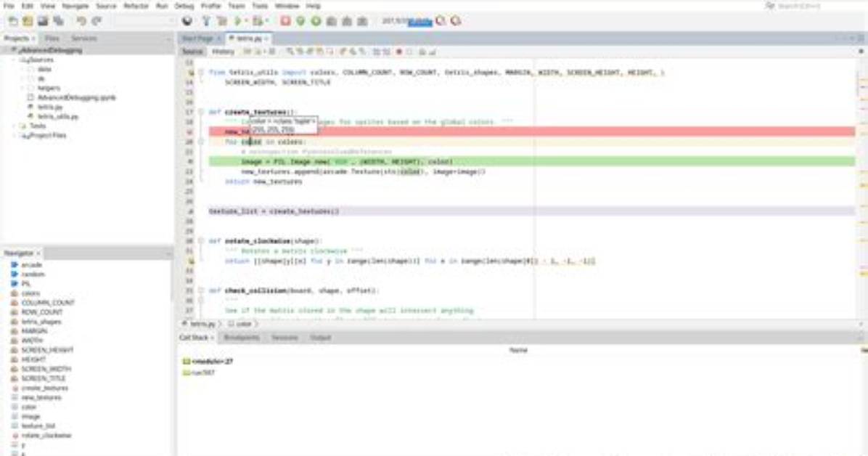868x456 pixels.
Task: Click the Step Into icon
Action: coord(346,21)
